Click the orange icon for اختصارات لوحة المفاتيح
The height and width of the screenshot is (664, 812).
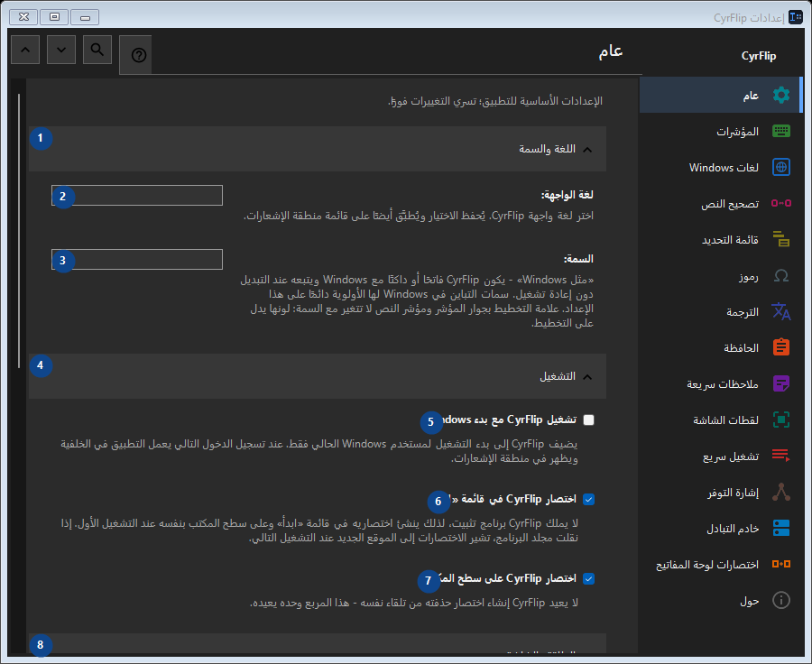[781, 564]
